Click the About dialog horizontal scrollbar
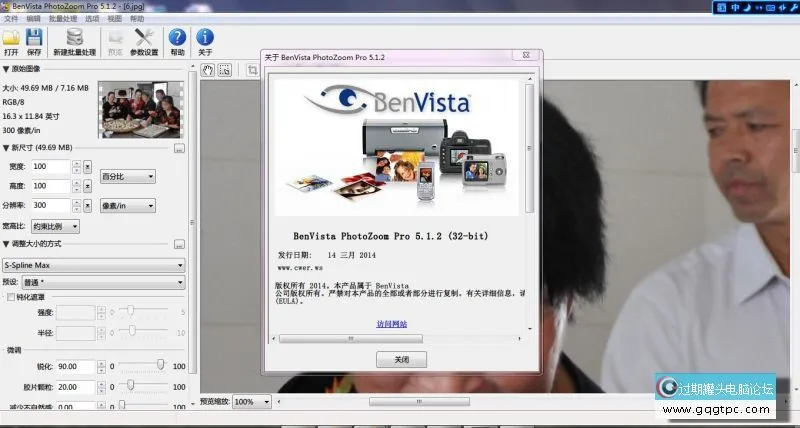 point(351,339)
